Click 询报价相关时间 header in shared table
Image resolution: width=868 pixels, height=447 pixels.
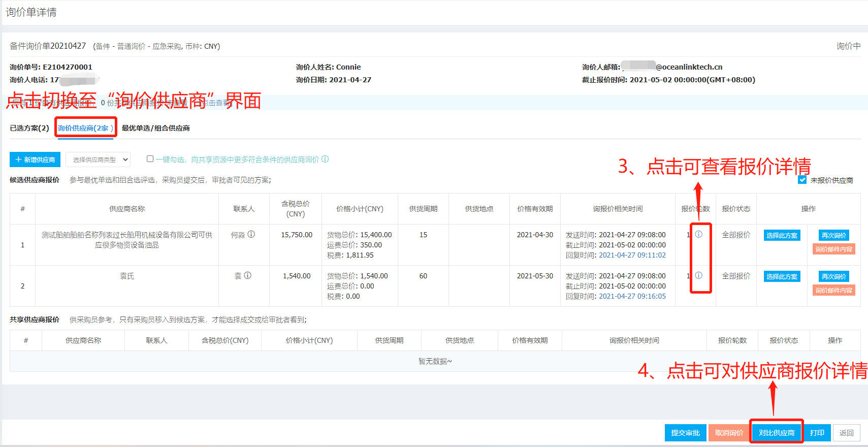click(x=634, y=340)
